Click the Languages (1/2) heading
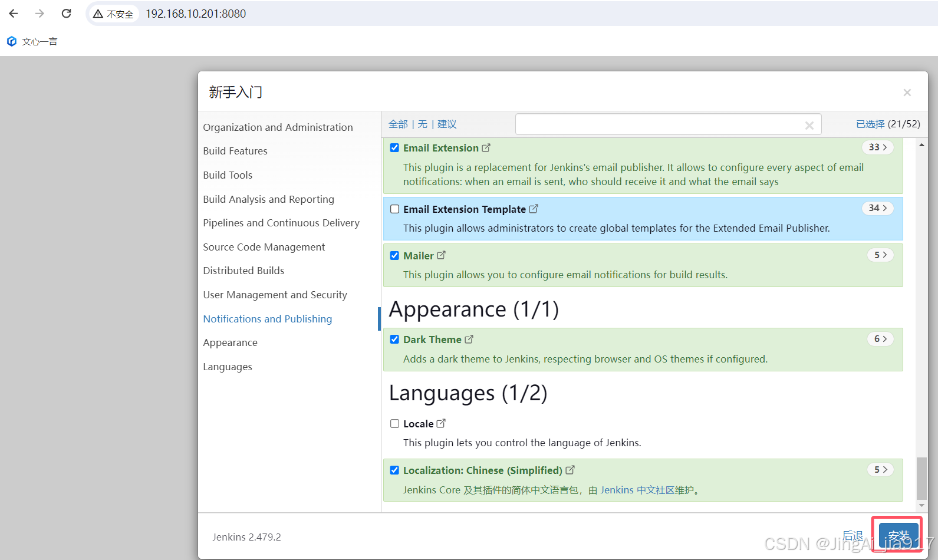The width and height of the screenshot is (938, 560). (468, 393)
